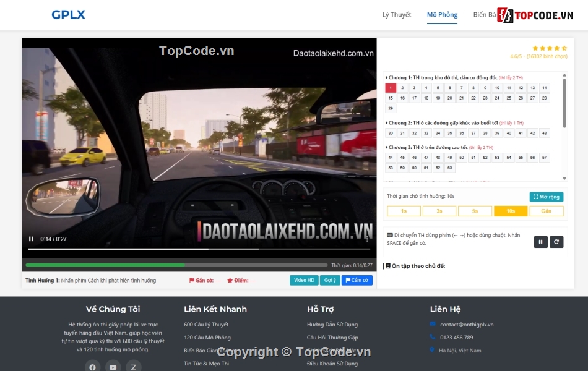The height and width of the screenshot is (371, 588).
Task: Select situation number 36
Action: coord(462,133)
